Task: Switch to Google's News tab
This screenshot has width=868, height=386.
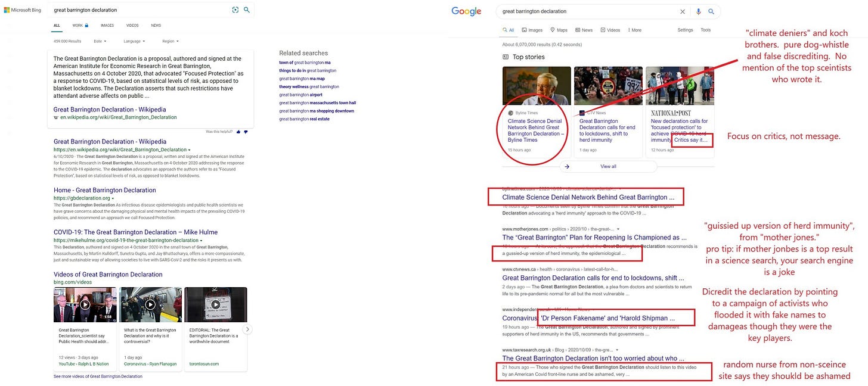Action: 584,30
